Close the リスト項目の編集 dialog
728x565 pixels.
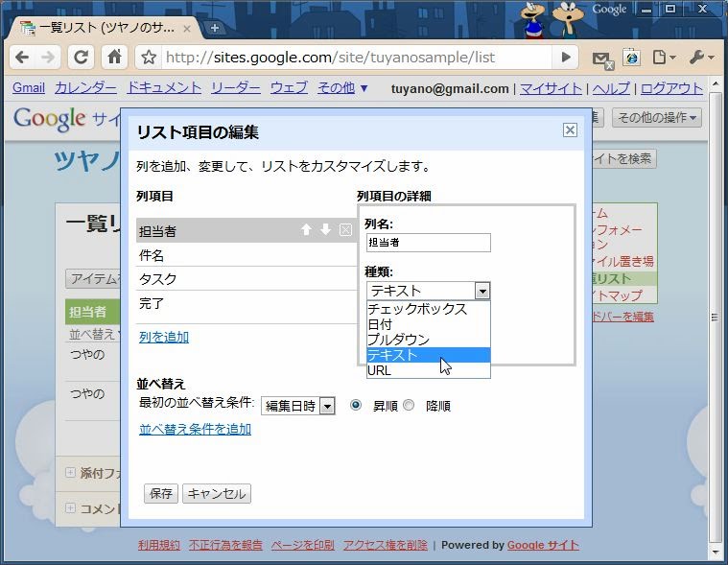(570, 130)
